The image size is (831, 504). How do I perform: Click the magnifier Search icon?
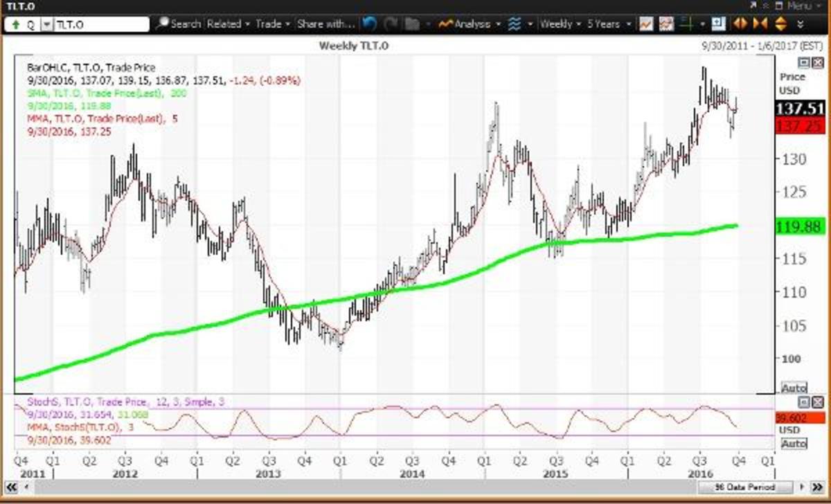[x=162, y=24]
